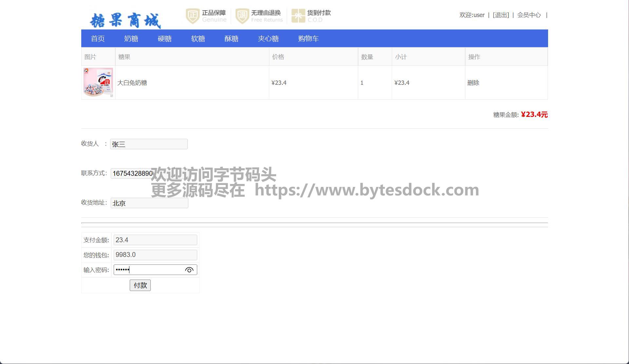The width and height of the screenshot is (629, 364).
Task: Click the 糖果商城 site logo
Action: tap(125, 20)
